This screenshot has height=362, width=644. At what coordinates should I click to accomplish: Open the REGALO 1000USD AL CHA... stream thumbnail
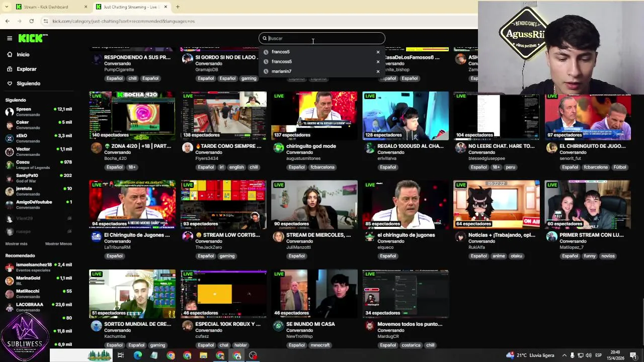406,115
